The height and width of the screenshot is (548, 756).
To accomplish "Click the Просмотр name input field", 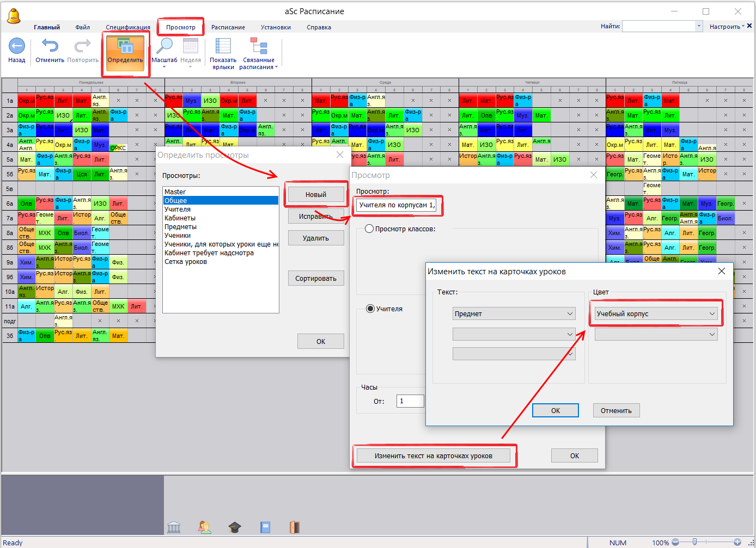I will tap(397, 205).
